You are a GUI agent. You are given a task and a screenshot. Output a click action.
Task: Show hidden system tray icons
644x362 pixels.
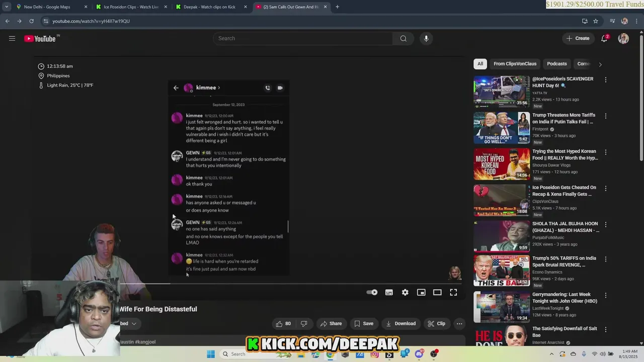(x=552, y=354)
